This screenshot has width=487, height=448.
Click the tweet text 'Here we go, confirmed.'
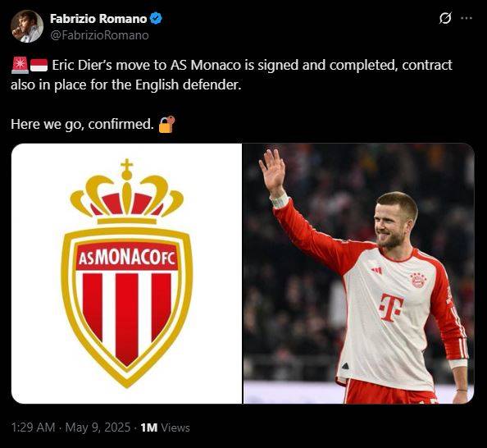point(82,124)
